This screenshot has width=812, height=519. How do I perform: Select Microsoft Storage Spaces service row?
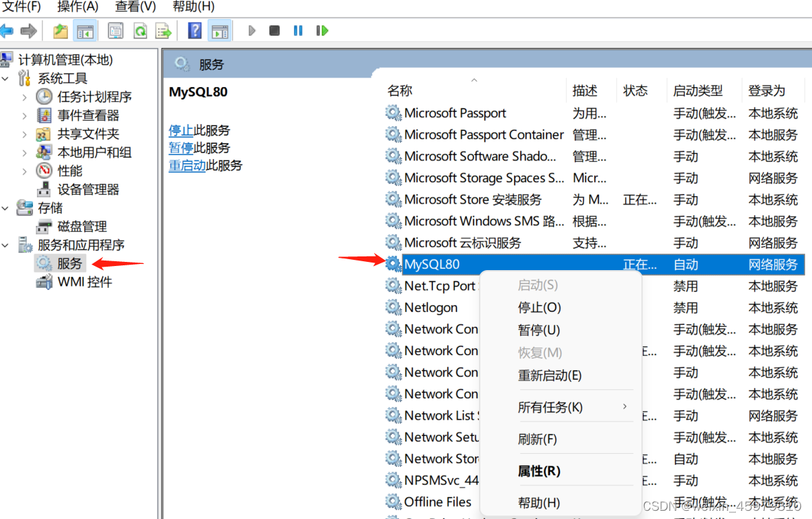click(x=595, y=178)
